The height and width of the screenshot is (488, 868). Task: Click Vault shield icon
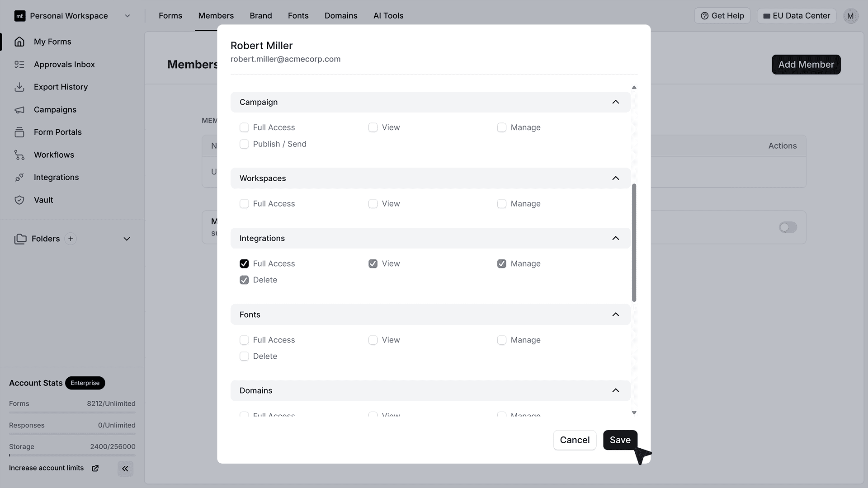click(19, 200)
